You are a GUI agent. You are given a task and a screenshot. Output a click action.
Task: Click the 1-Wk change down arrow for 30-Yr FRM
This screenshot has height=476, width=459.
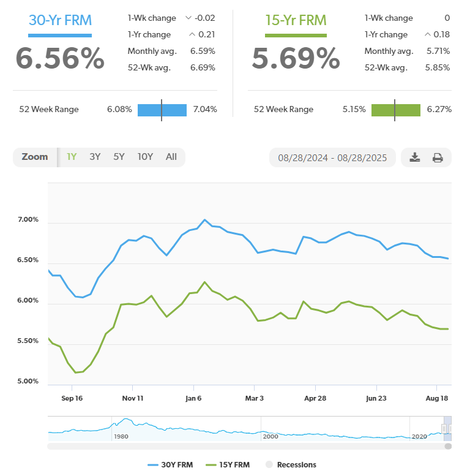(188, 18)
